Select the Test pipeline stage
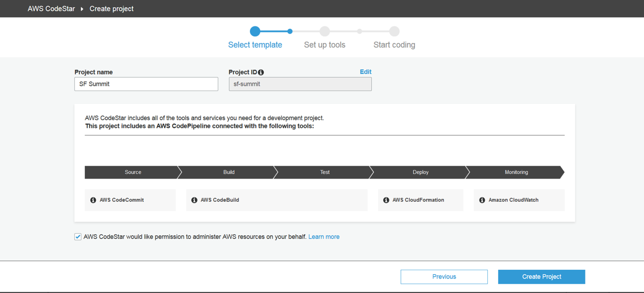 325,172
